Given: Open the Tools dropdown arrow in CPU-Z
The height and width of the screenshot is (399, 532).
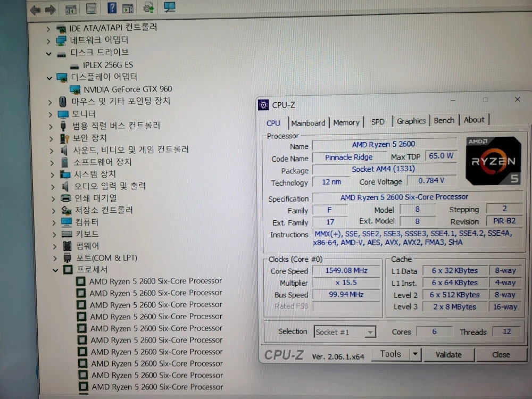Looking at the screenshot, I should click(415, 354).
